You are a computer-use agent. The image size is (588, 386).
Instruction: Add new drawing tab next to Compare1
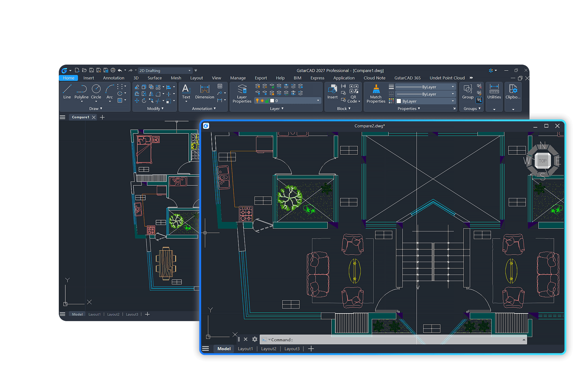point(102,117)
